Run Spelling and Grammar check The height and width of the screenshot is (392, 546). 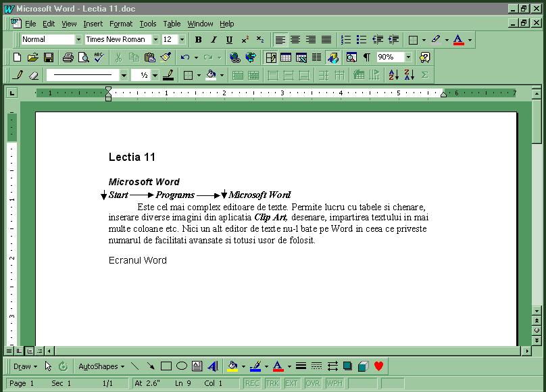[99, 57]
